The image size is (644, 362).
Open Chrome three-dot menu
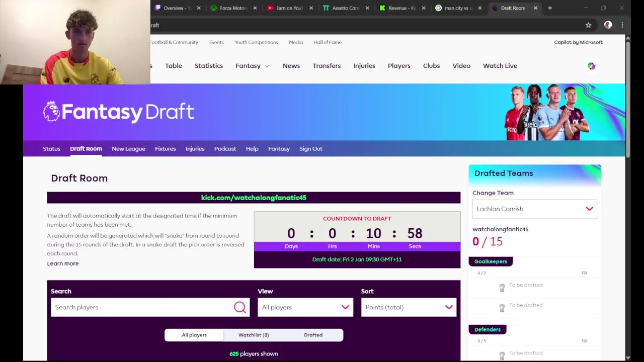622,25
